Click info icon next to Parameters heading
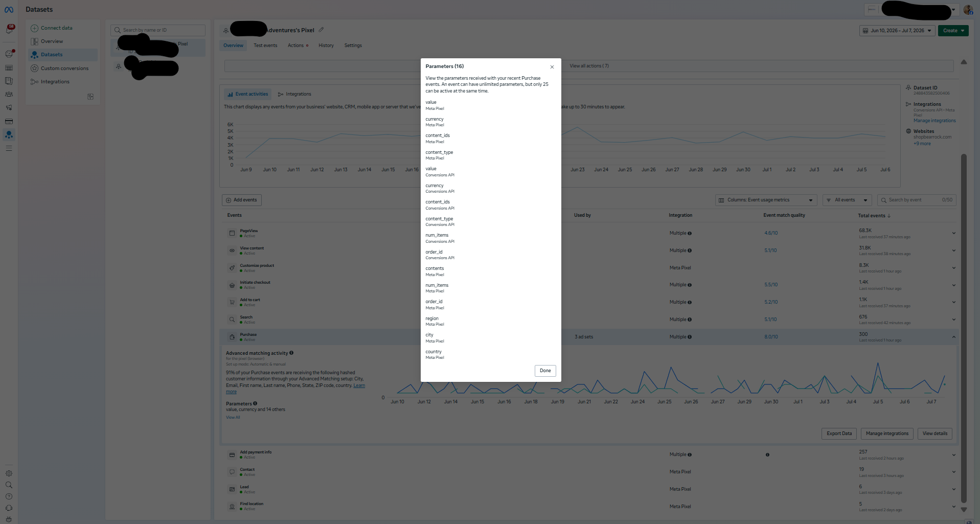The width and height of the screenshot is (980, 524). [x=255, y=403]
